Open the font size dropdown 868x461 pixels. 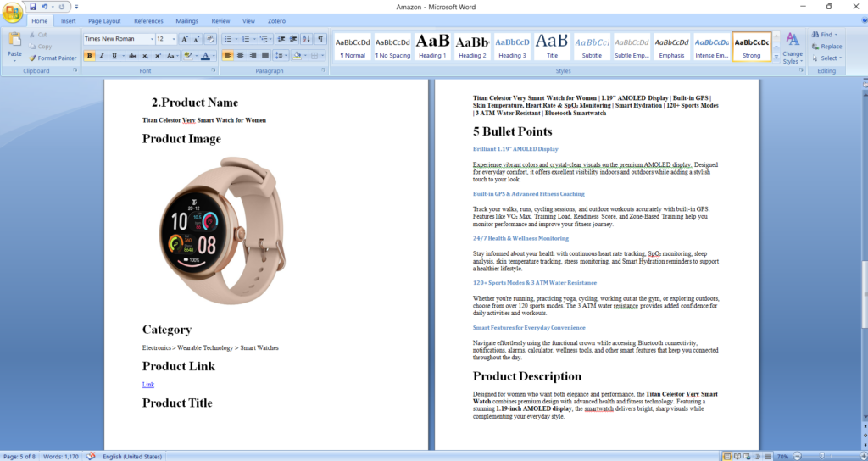[174, 39]
